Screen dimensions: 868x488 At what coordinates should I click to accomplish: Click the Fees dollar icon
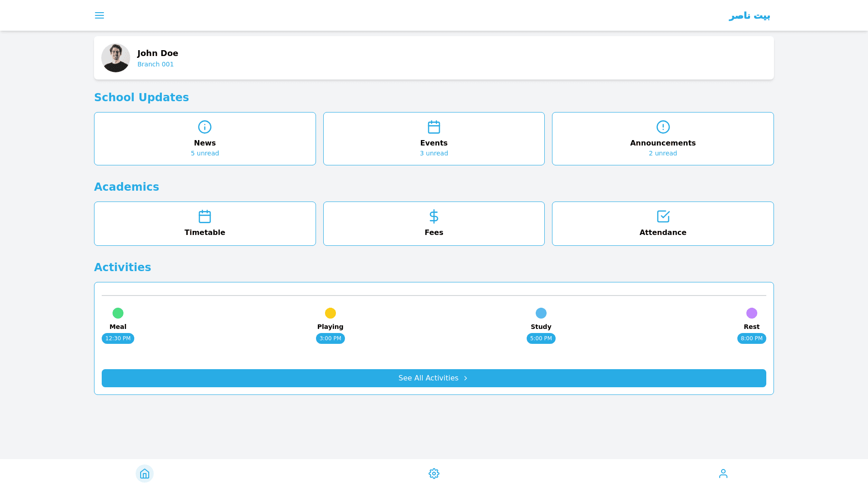point(434,216)
